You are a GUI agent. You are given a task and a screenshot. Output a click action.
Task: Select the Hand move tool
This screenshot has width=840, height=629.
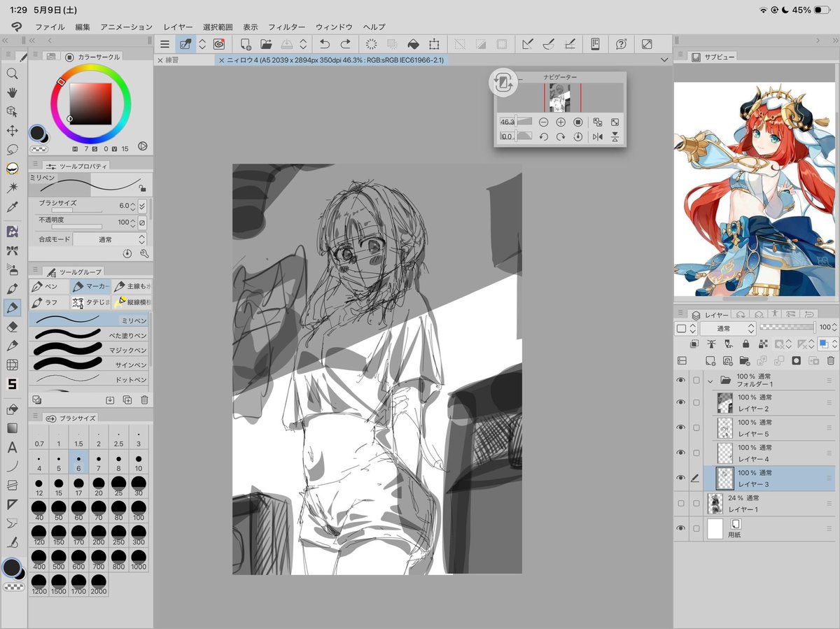coord(12,92)
